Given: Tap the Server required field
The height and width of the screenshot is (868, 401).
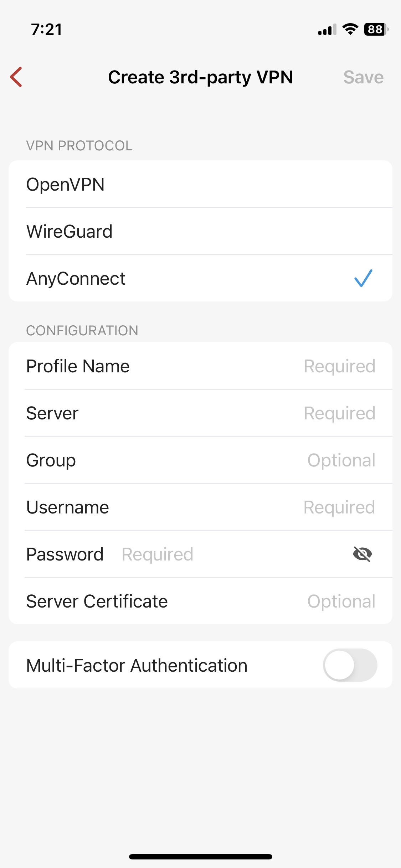Looking at the screenshot, I should tap(200, 413).
